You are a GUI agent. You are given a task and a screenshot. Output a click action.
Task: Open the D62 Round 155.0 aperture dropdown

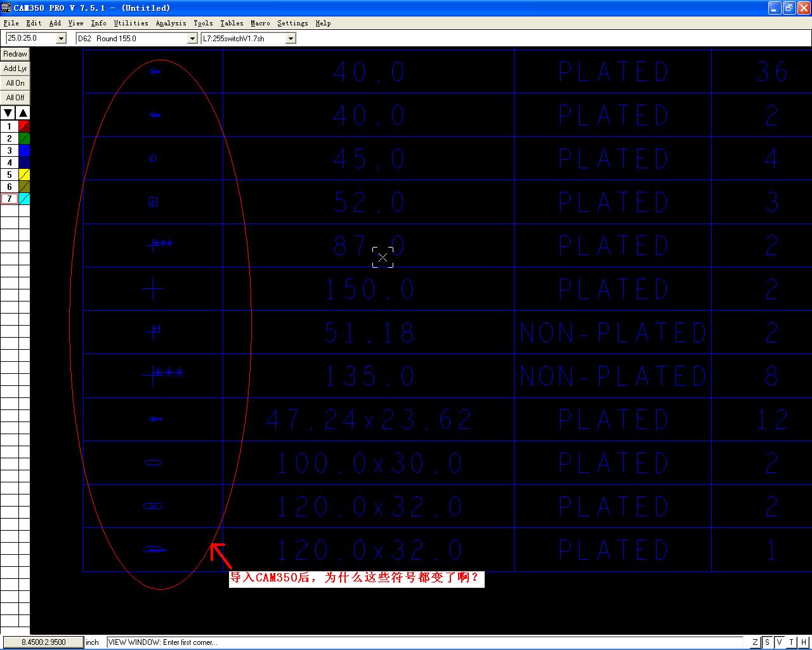192,38
